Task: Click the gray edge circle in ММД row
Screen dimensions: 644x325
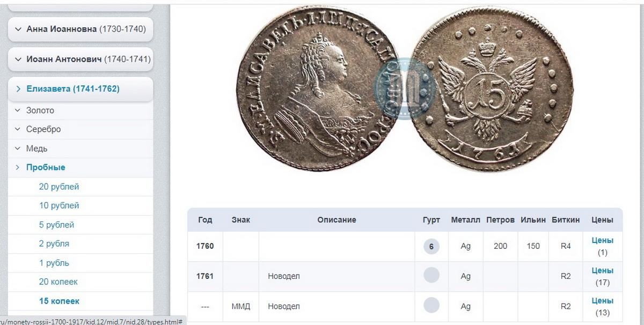Action: [x=431, y=306]
